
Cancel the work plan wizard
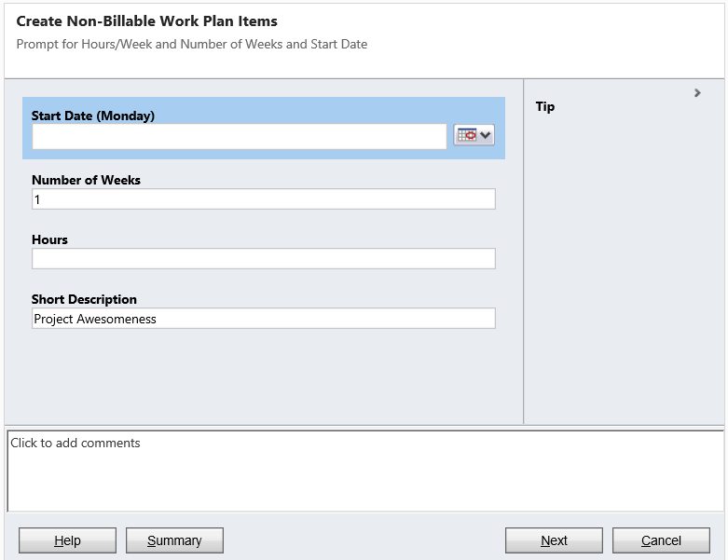(x=661, y=540)
